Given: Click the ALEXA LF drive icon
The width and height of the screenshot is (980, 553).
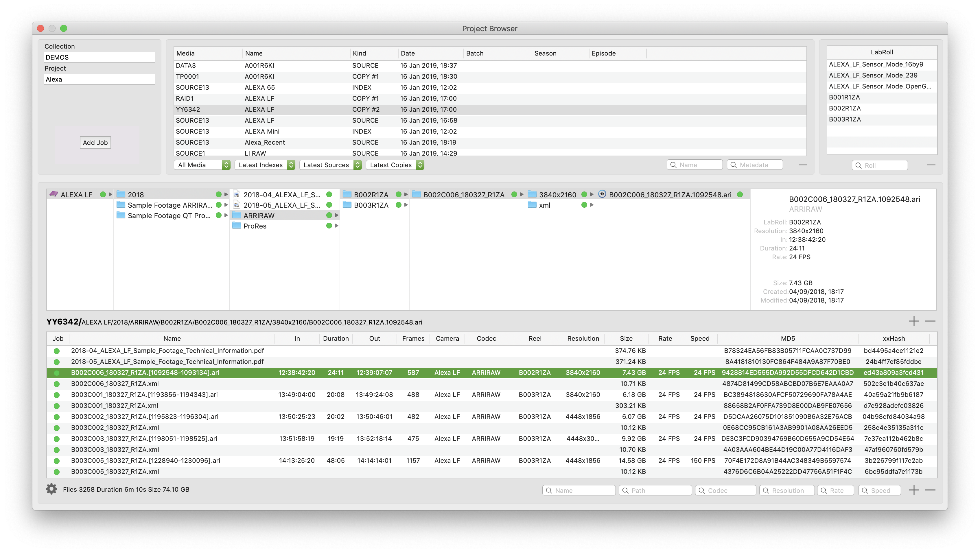Looking at the screenshot, I should (x=54, y=194).
